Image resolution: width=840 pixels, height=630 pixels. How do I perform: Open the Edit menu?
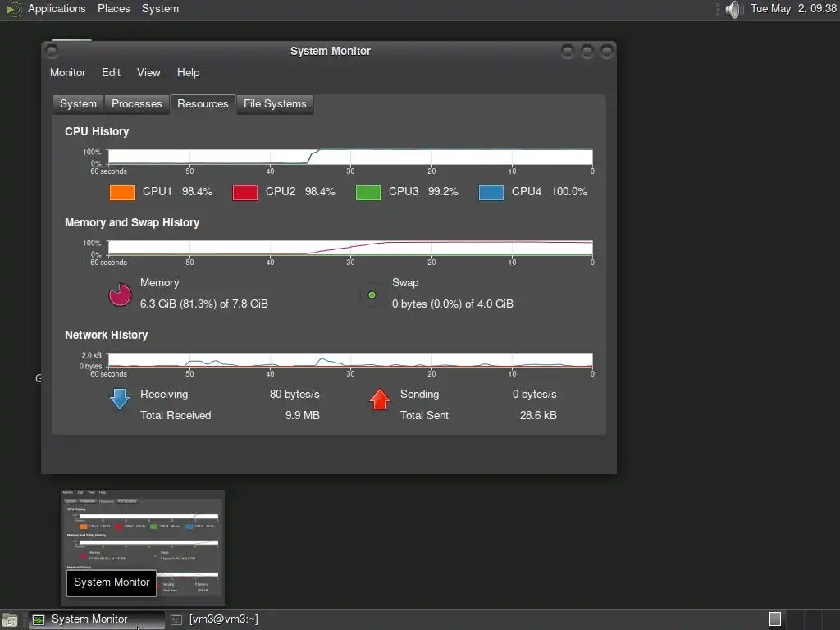111,72
